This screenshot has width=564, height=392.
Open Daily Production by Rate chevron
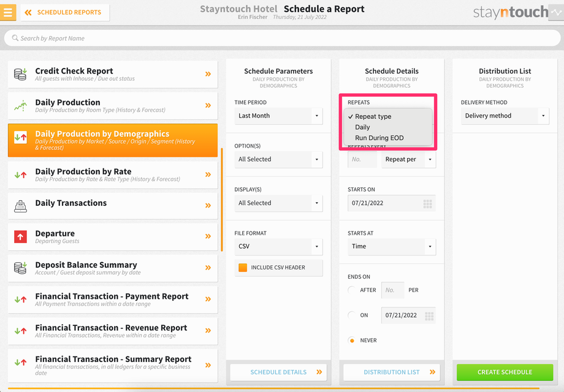coord(208,175)
